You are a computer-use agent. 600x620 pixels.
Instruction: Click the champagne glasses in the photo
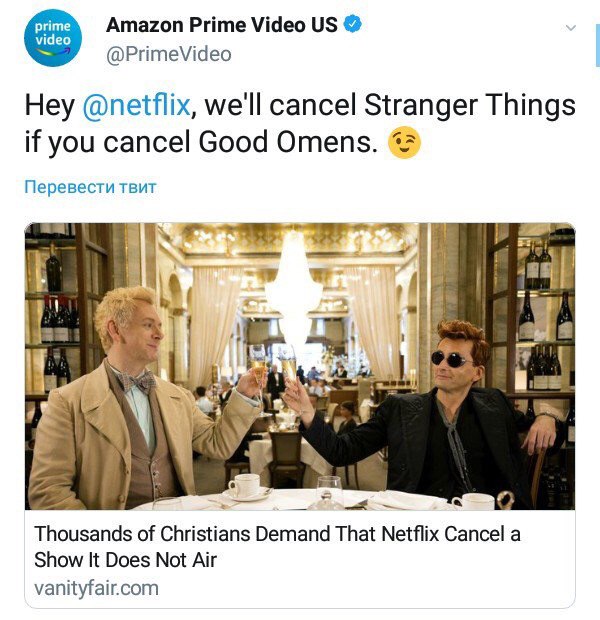pos(274,376)
